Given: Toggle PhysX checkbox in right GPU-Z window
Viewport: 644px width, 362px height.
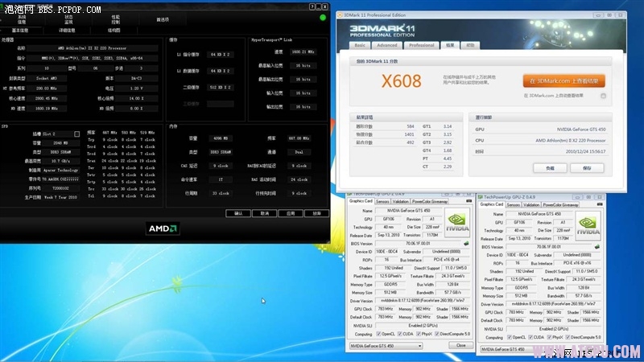Looking at the screenshot, I should (x=549, y=337).
